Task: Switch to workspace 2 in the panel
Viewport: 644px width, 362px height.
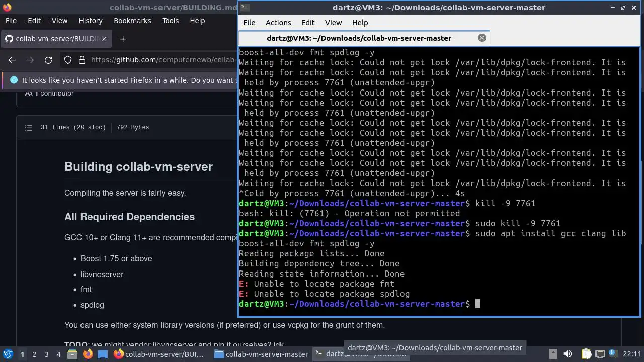Action: (x=34, y=354)
